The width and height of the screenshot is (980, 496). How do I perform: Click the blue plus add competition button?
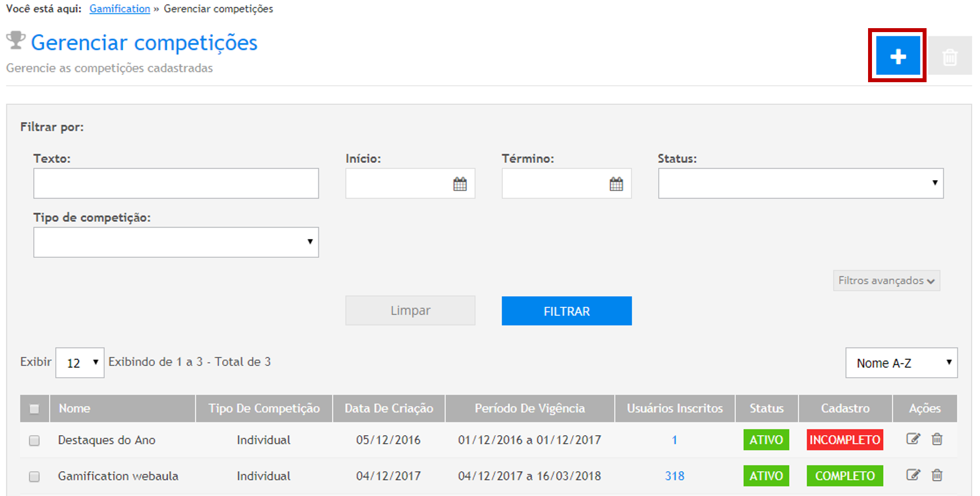897,56
